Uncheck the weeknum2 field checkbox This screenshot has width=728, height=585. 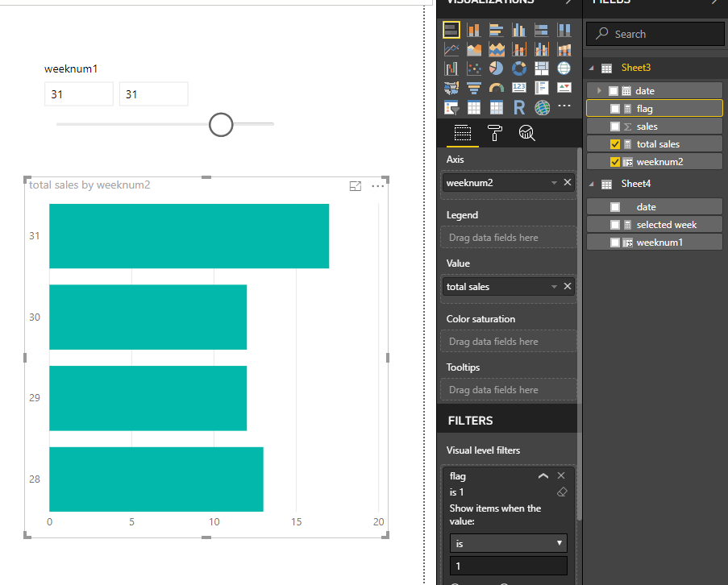coord(614,162)
